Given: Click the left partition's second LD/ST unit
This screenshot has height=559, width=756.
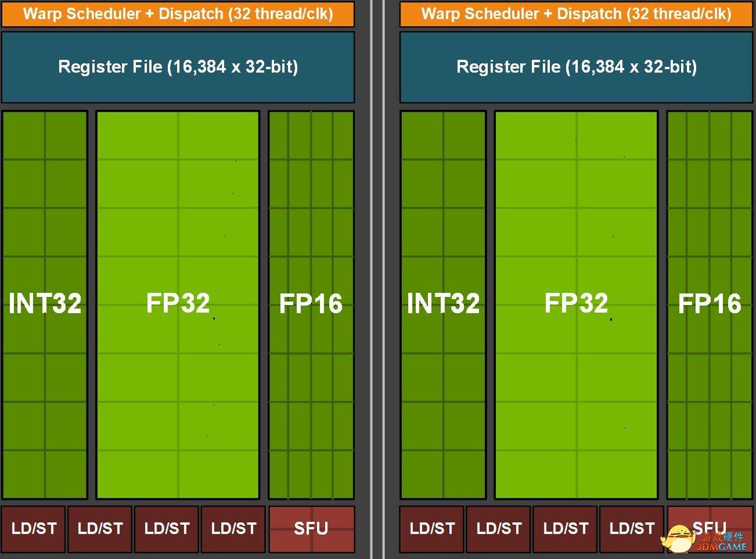Looking at the screenshot, I should coord(100,529).
